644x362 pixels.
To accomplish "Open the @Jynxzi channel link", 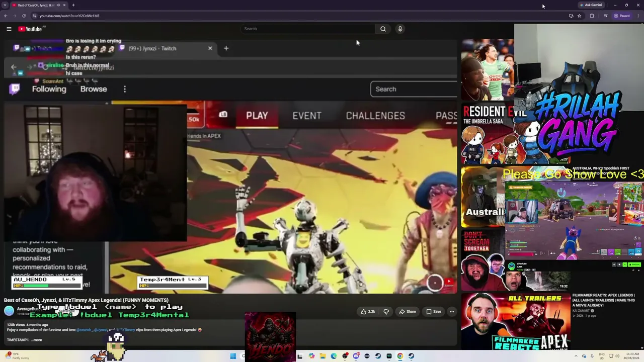I will 100,330.
